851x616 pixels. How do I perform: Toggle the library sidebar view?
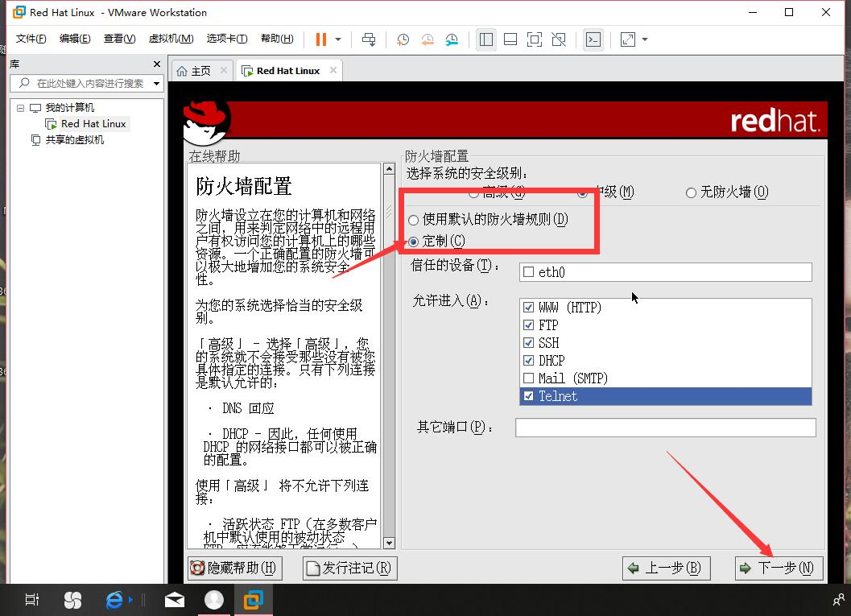tap(485, 39)
